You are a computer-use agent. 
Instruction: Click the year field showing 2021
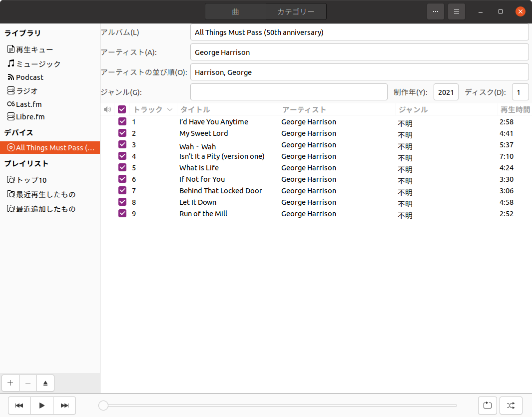(x=446, y=92)
